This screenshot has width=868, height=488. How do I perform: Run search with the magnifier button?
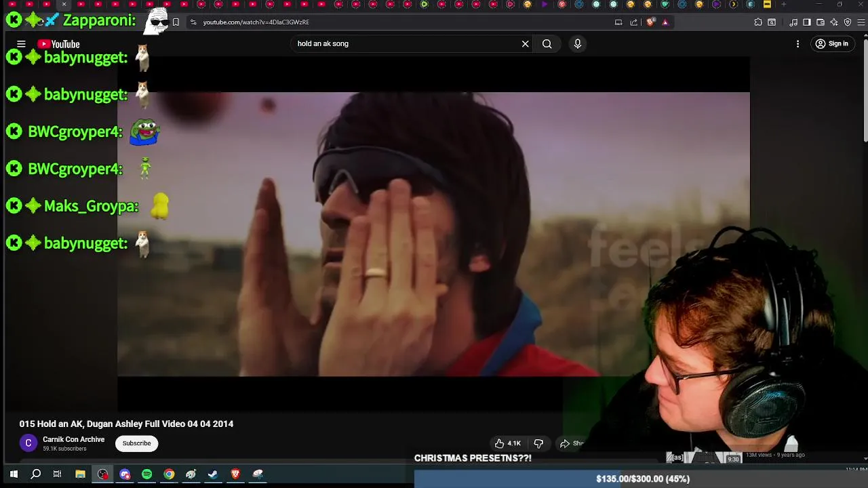[547, 44]
